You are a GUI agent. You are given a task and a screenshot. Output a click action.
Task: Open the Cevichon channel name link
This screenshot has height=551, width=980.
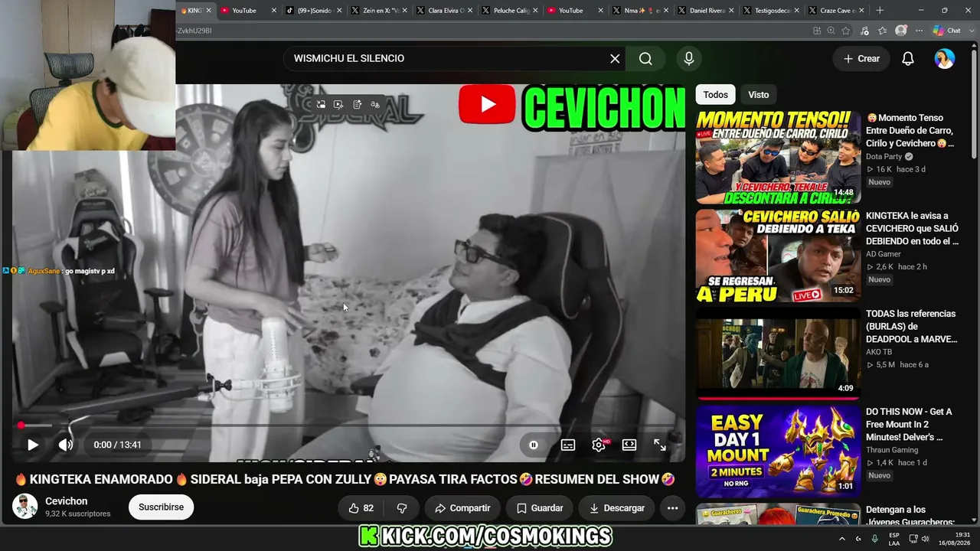tap(67, 501)
